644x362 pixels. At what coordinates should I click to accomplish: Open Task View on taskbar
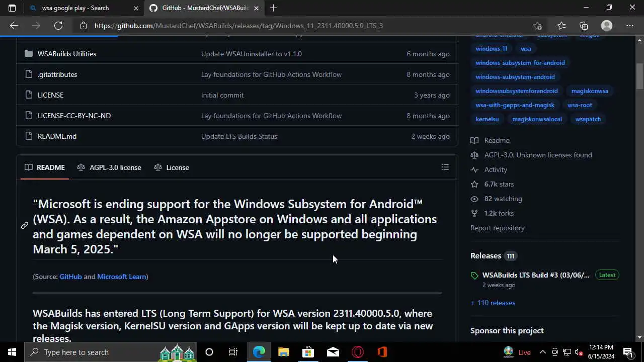point(233,352)
